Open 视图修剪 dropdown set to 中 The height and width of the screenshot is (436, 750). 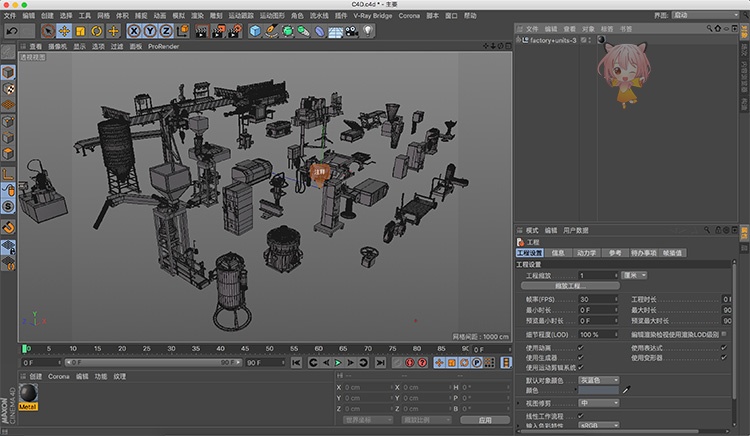click(x=598, y=403)
